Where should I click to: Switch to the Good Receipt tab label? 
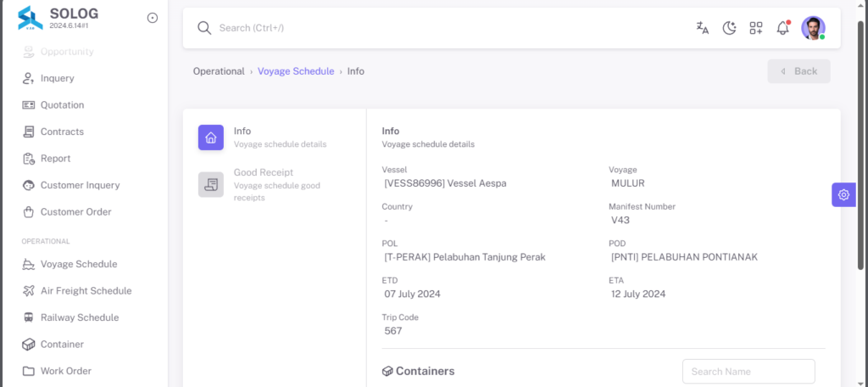[x=264, y=172]
